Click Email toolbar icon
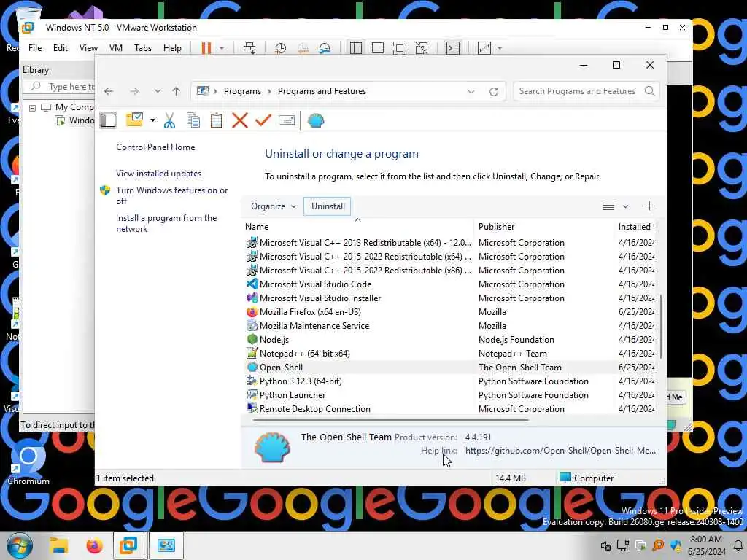 coord(286,120)
